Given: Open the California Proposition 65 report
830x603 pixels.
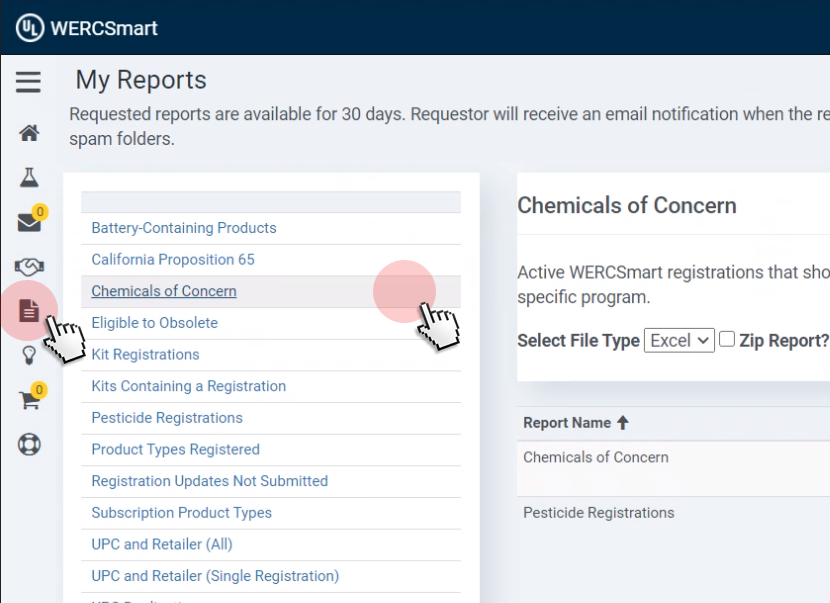Looking at the screenshot, I should coord(173,260).
